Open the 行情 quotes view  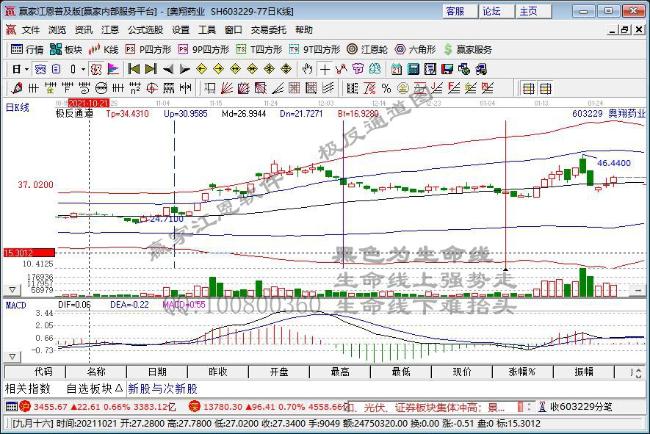click(27, 50)
